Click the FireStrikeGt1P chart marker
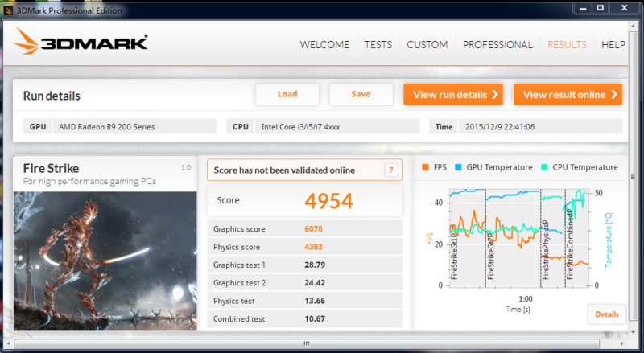The height and width of the screenshot is (353, 644). tap(454, 256)
